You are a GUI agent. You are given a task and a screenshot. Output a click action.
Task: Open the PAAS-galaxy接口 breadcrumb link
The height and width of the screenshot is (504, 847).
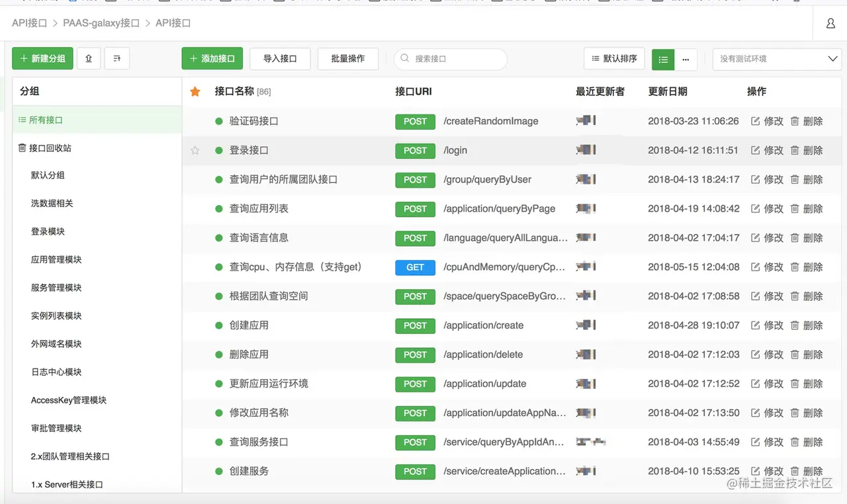click(x=101, y=23)
